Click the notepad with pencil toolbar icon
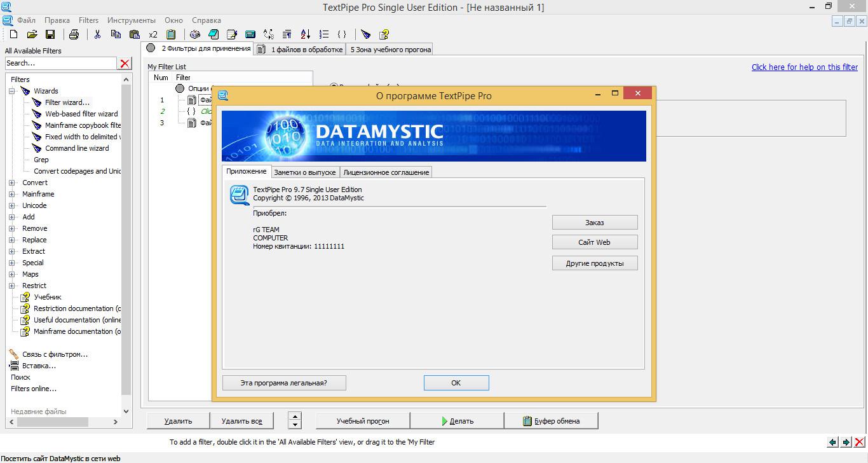Viewport: 868px width, 463px height. (x=232, y=34)
